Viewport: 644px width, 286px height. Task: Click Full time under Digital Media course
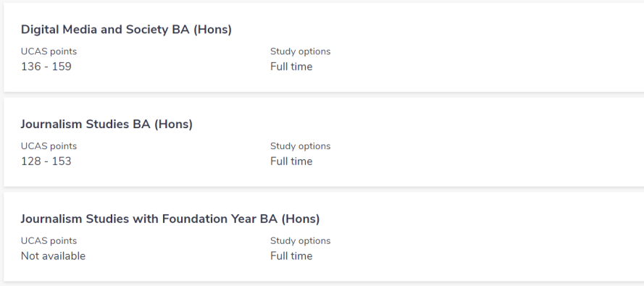click(291, 67)
